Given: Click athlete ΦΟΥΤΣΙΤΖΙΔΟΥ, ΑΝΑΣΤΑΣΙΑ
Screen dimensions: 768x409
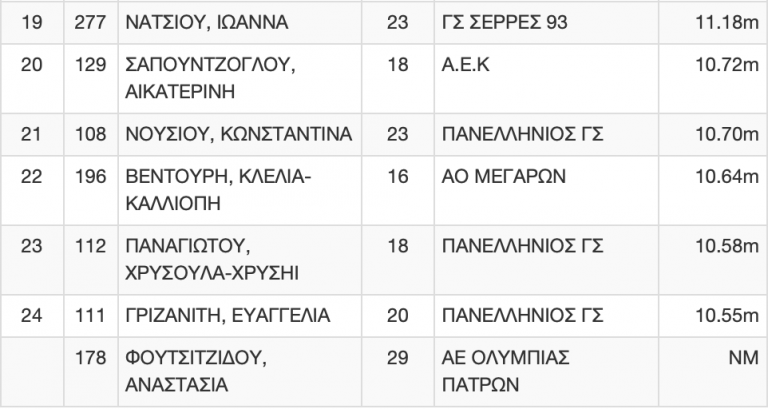Looking at the screenshot, I should [196, 371].
